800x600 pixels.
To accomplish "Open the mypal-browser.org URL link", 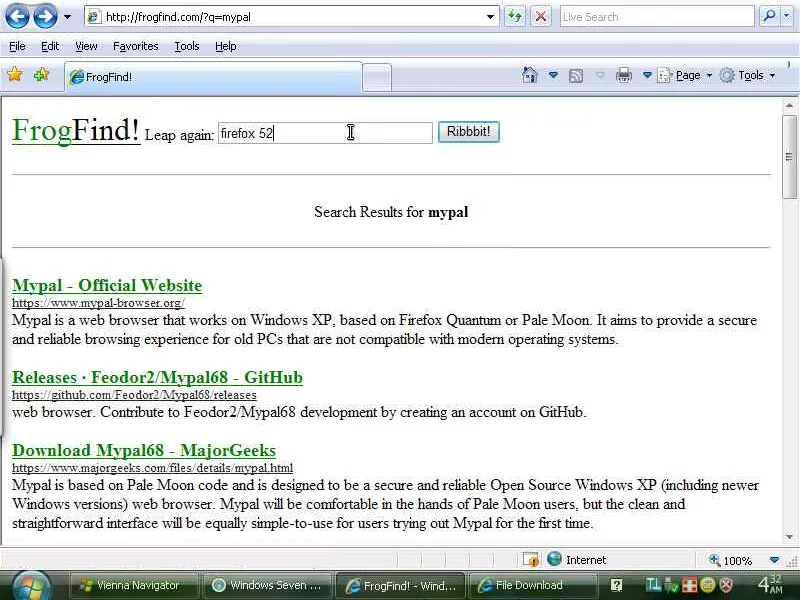I will [x=98, y=303].
